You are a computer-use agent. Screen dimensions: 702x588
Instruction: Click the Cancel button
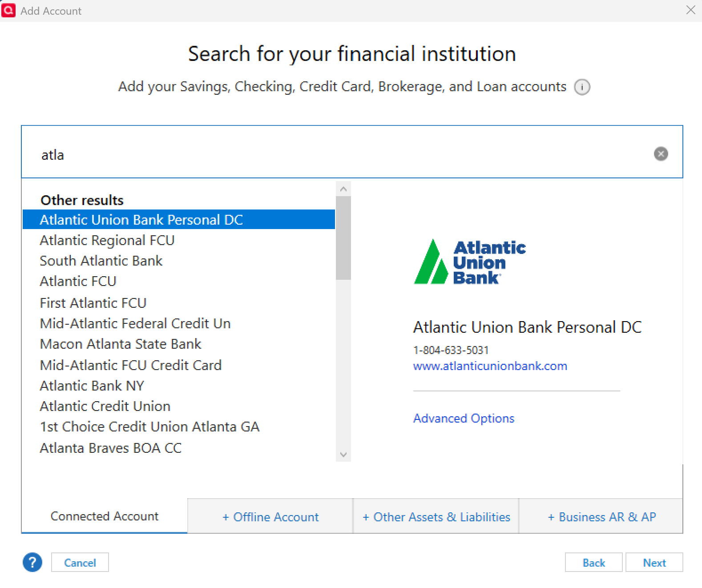[x=80, y=563]
